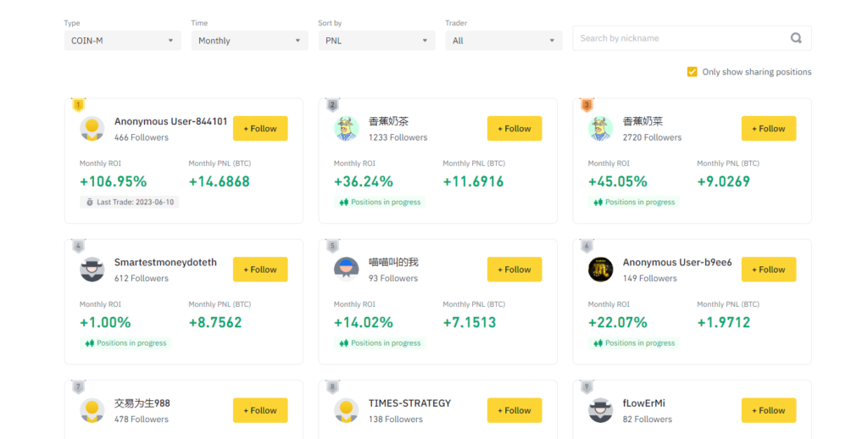Click +14.6868 monthly PNL value
Viewport: 868px width, 439px height.
(220, 181)
